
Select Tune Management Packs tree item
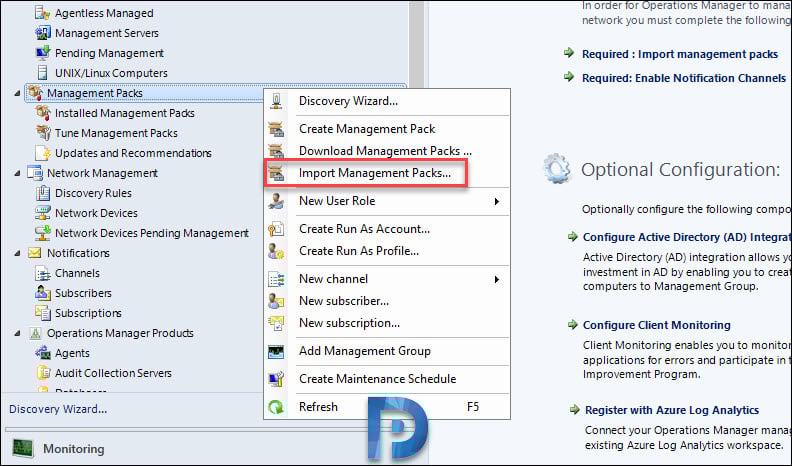pyautogui.click(x=116, y=133)
